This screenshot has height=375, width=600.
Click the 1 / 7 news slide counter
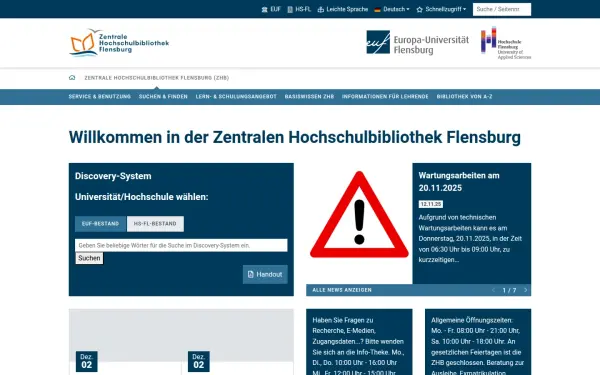coord(509,290)
